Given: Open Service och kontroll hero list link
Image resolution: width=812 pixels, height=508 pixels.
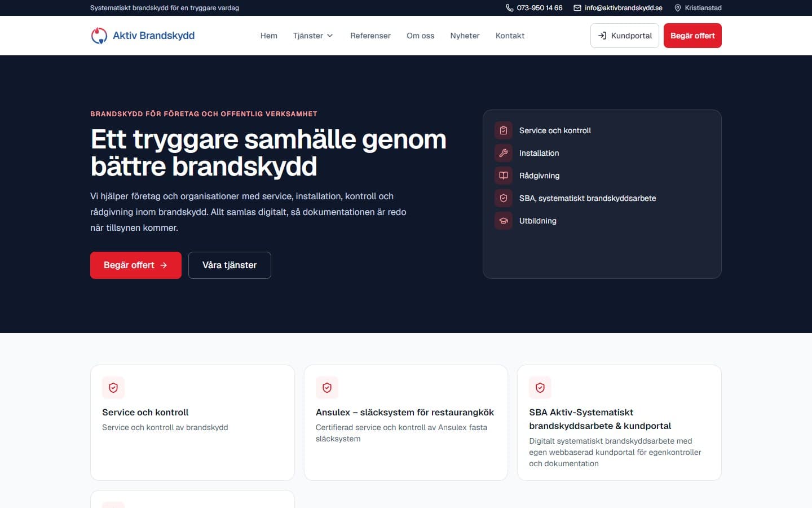Looking at the screenshot, I should (x=555, y=130).
